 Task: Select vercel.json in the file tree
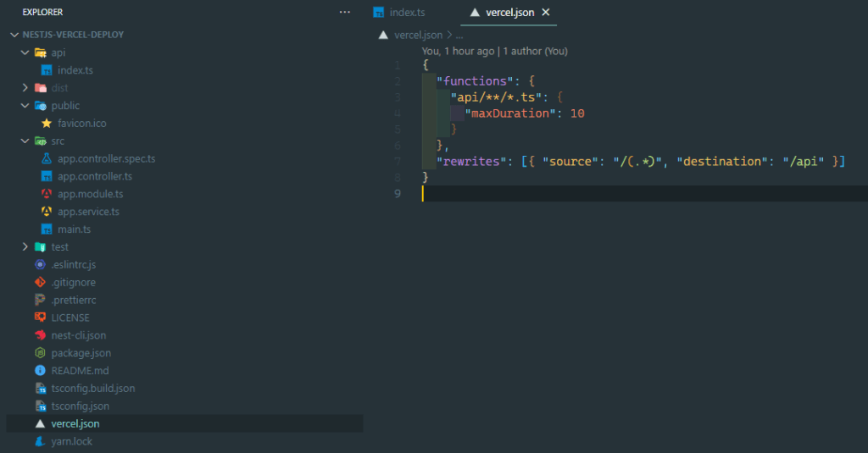click(x=75, y=423)
